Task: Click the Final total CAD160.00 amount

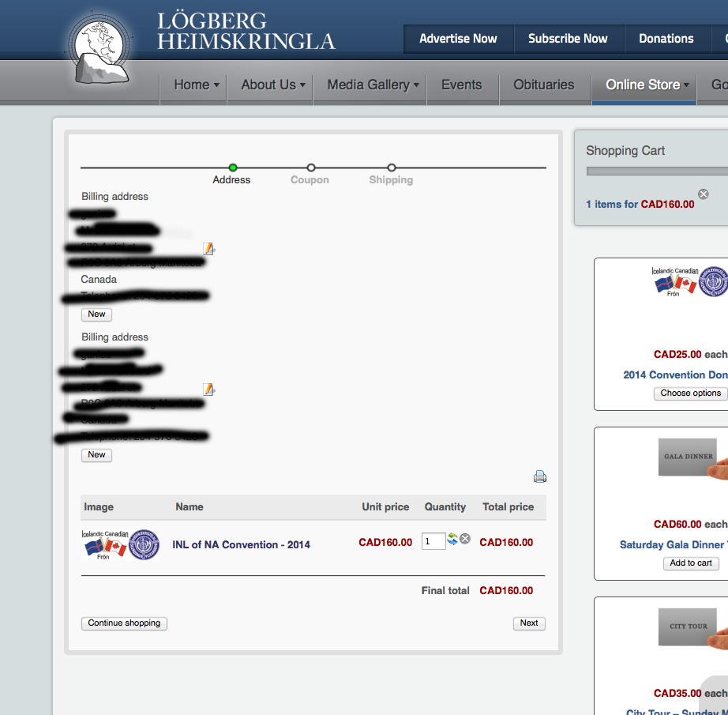Action: 506,590
